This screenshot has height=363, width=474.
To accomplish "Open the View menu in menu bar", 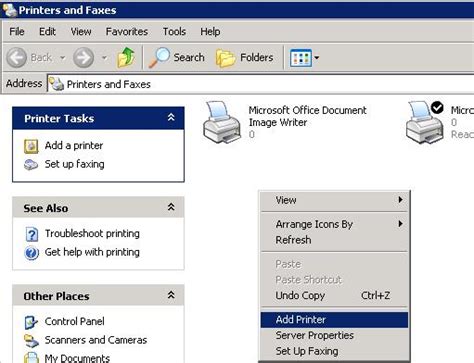I will pyautogui.click(x=81, y=32).
